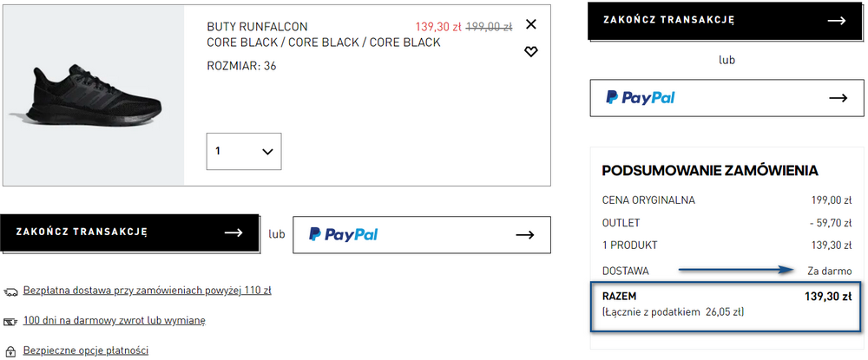This screenshot has width=868, height=360.
Task: Click the delivery truck icon
Action: [x=10, y=291]
